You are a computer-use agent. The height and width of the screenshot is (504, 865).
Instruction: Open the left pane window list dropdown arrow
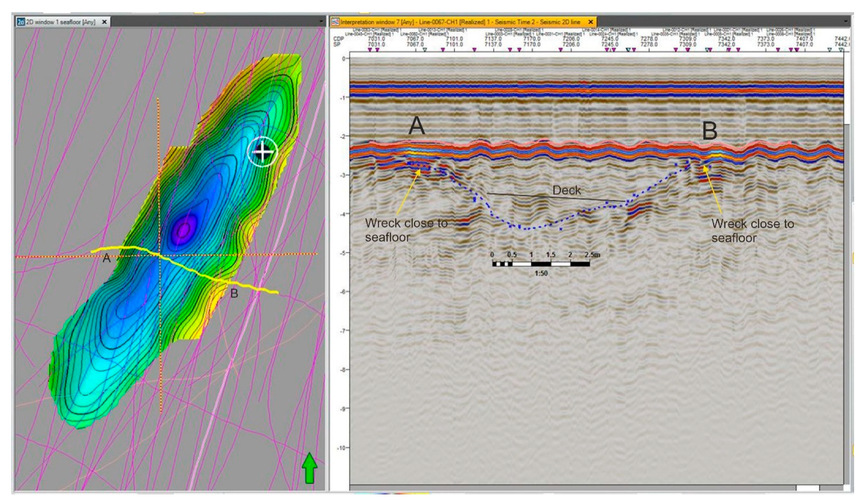point(321,21)
